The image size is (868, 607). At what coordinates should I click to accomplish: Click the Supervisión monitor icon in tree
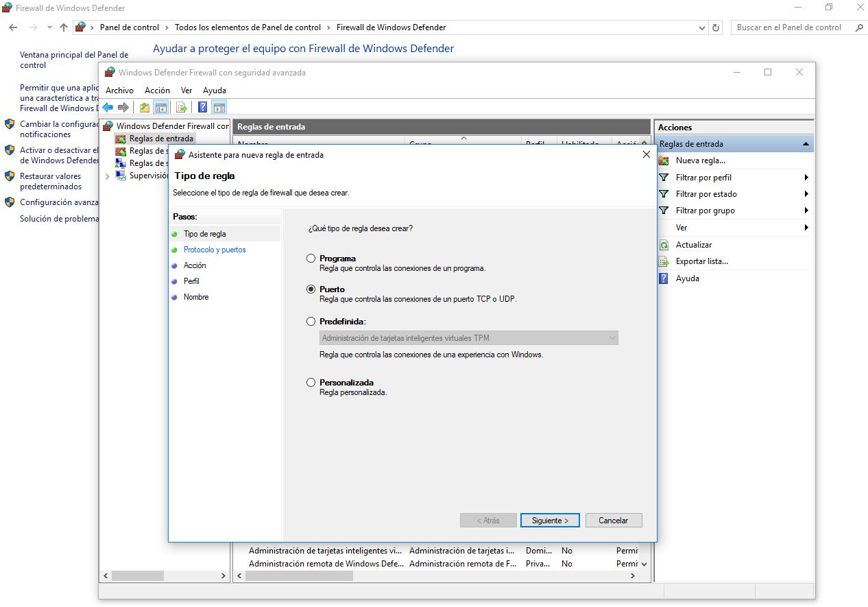pyautogui.click(x=121, y=176)
